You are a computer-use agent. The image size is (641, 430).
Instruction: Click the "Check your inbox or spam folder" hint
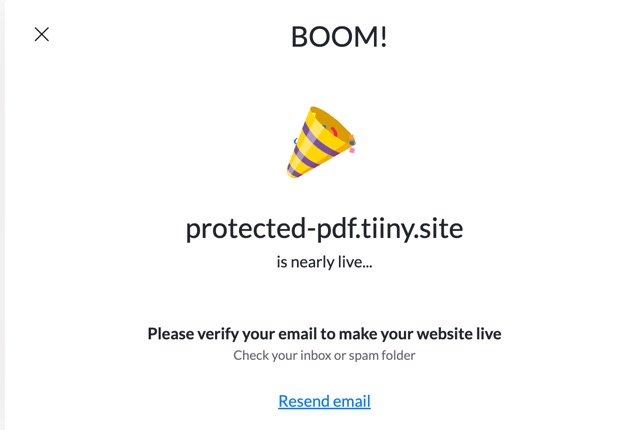tap(324, 355)
